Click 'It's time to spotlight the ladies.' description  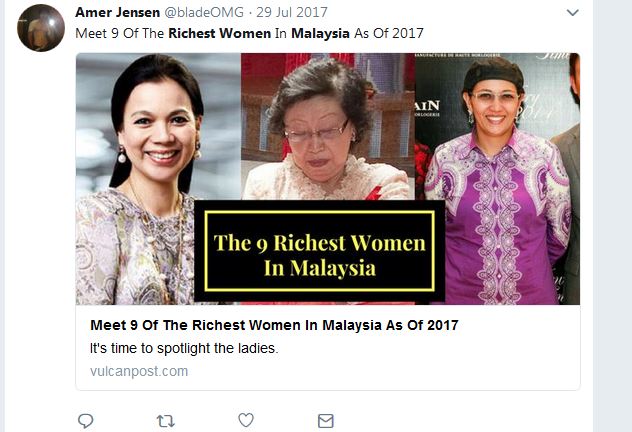click(x=184, y=348)
